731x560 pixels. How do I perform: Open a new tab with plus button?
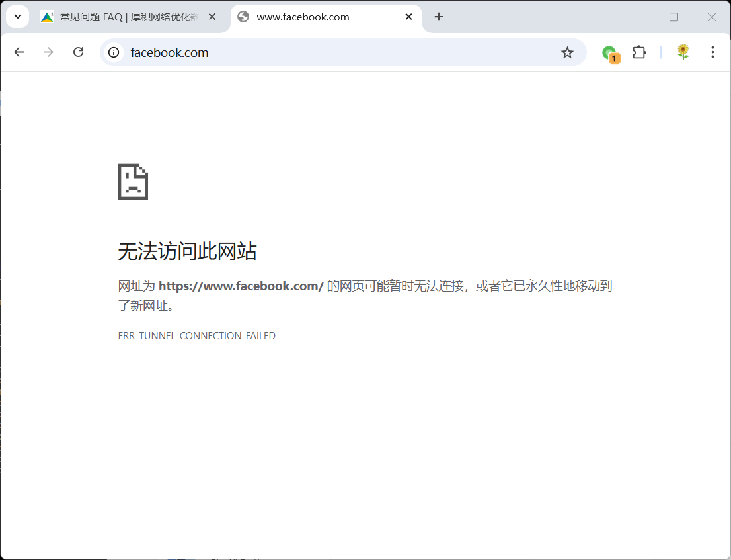point(439,17)
